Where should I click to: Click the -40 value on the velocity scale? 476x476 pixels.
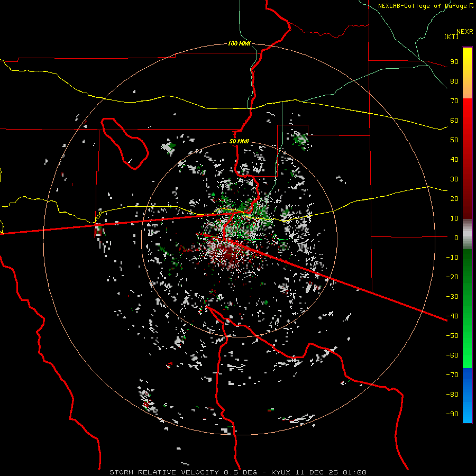pyautogui.click(x=452, y=316)
